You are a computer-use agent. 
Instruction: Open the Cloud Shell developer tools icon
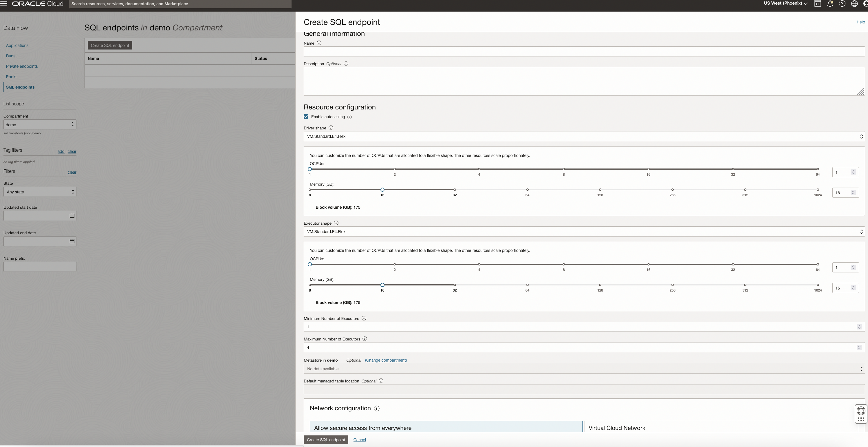(817, 4)
